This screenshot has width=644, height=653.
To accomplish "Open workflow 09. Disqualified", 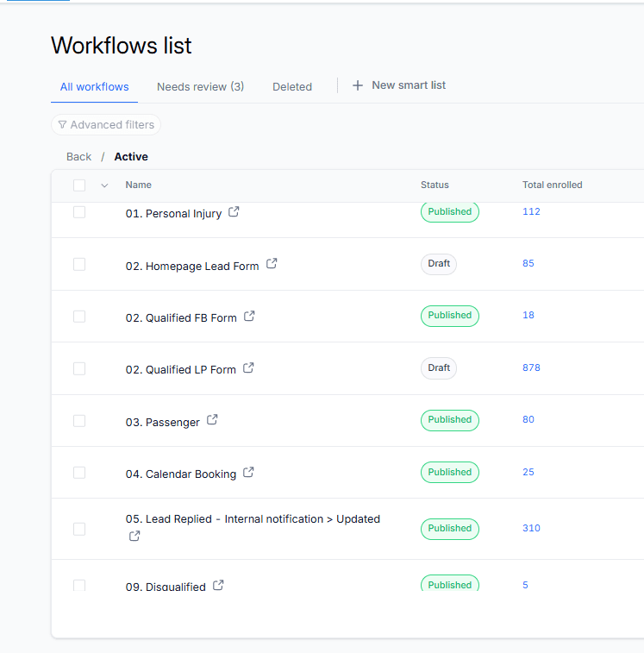I will (166, 587).
